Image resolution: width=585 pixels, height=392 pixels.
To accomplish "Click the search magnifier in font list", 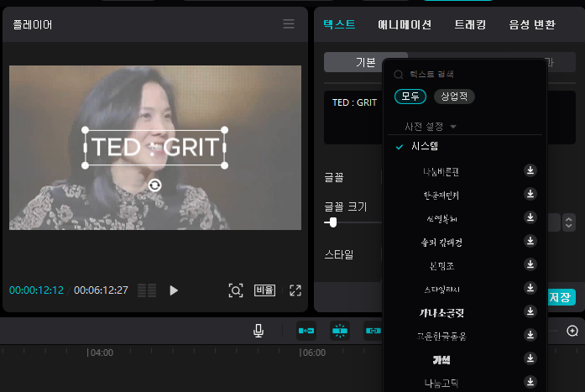I will click(x=399, y=75).
